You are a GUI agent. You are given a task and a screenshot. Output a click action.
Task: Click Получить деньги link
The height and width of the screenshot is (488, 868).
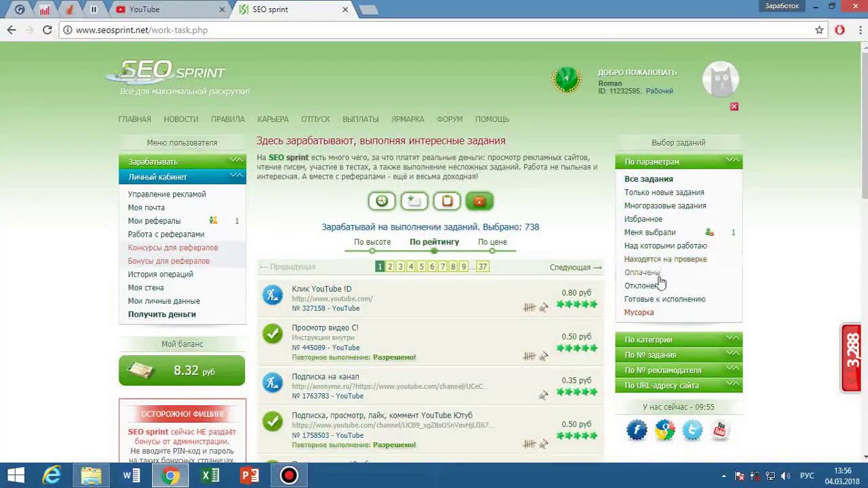point(161,314)
